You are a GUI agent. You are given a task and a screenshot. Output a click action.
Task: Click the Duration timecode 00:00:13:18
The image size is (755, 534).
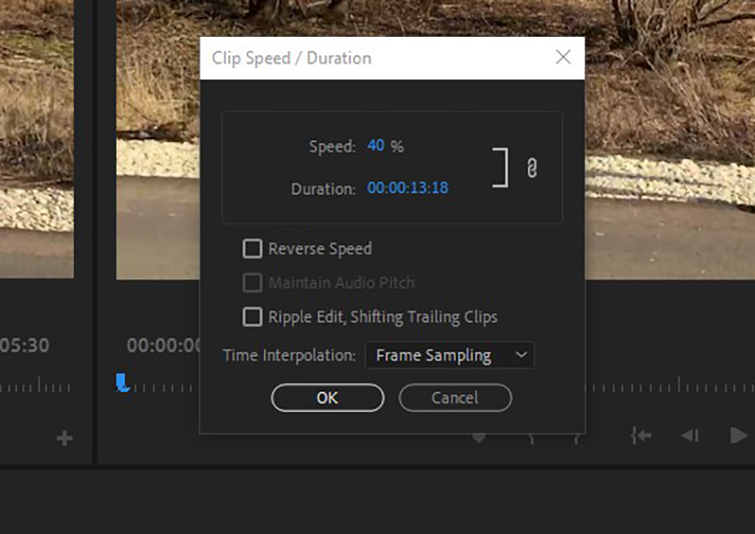[407, 188]
